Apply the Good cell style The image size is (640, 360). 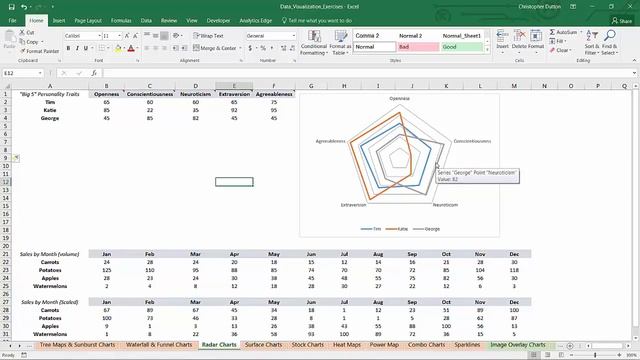click(462, 47)
